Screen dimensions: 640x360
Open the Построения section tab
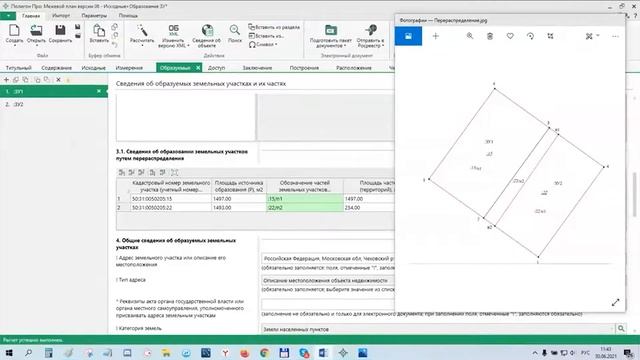[304, 68]
